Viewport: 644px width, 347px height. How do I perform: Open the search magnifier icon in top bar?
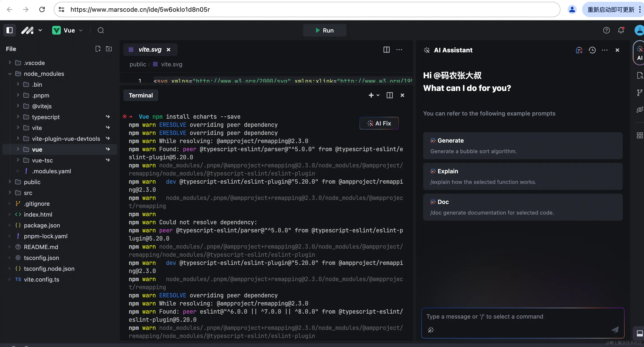pos(100,30)
